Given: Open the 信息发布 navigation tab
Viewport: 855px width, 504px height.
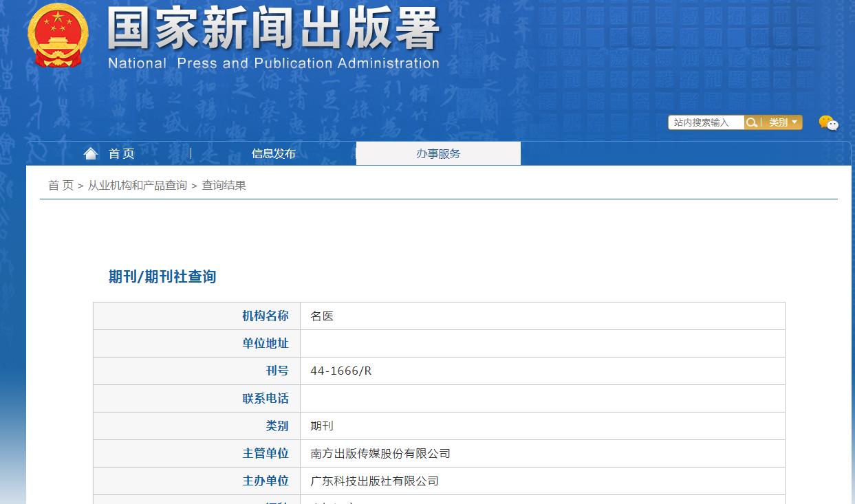Looking at the screenshot, I should coord(274,153).
